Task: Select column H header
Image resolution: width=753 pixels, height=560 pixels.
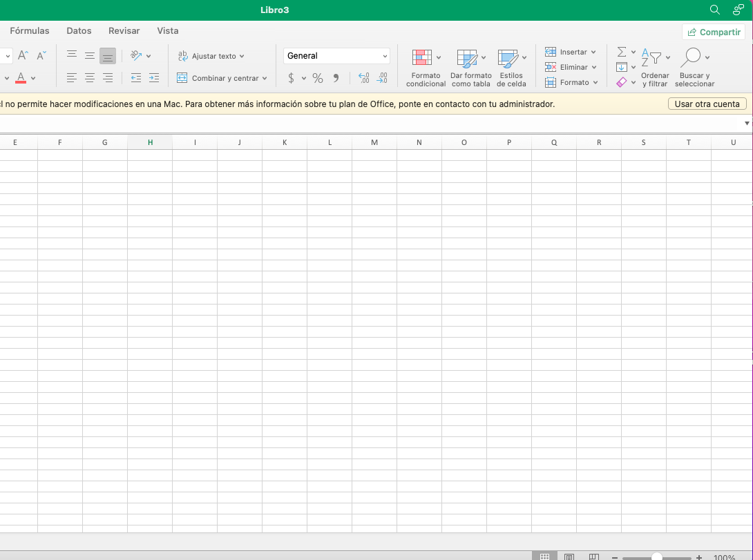Action: click(150, 142)
